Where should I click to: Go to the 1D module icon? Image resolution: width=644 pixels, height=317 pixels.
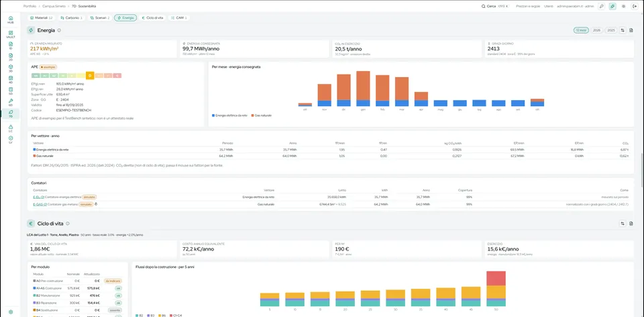tap(11, 45)
